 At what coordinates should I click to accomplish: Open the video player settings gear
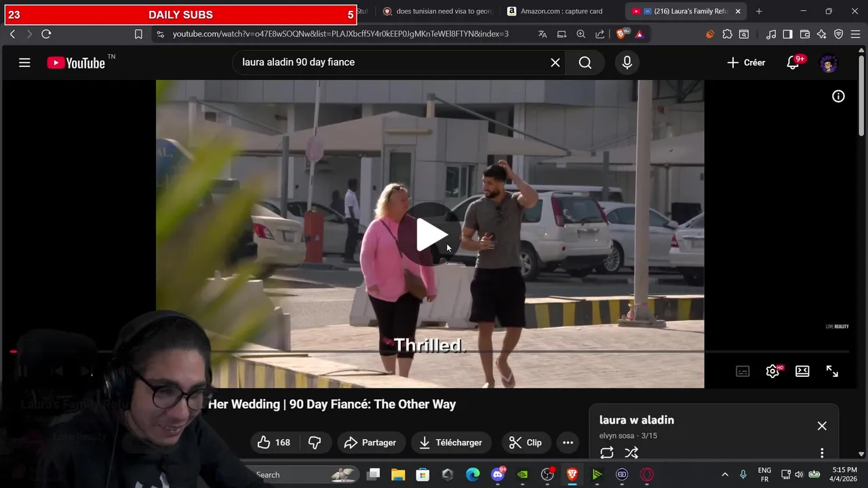point(772,371)
